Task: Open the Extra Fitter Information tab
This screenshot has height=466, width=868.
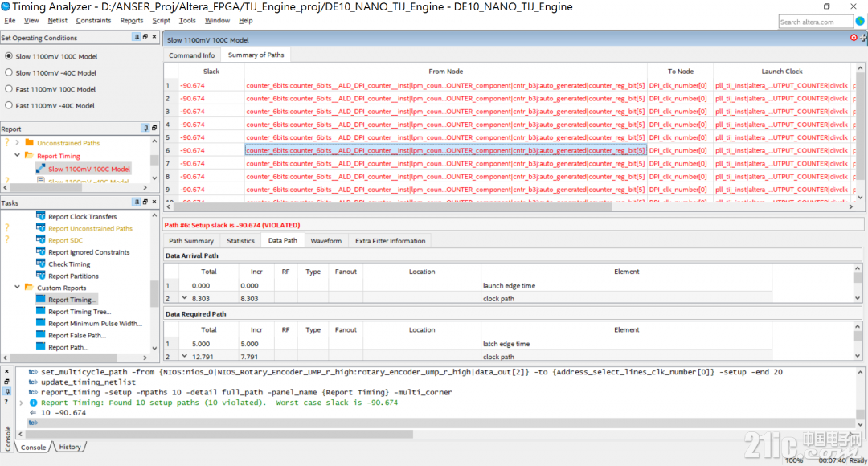Action: tap(391, 241)
